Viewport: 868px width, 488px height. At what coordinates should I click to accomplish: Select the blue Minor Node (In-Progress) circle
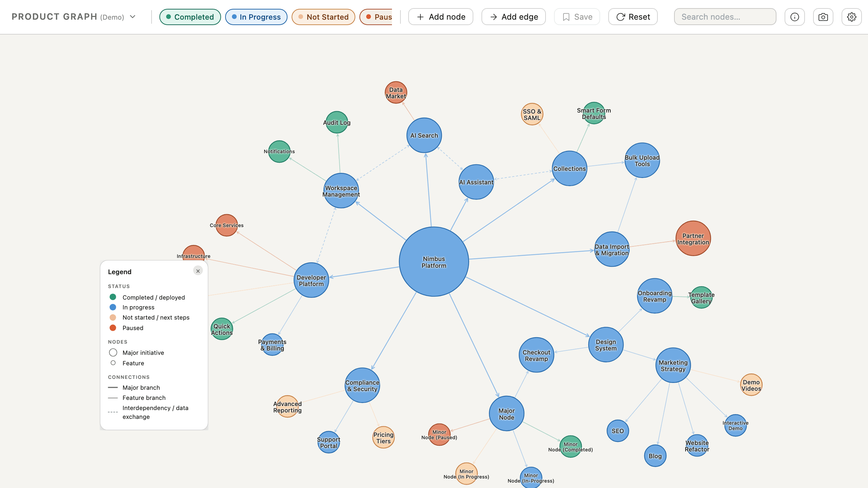531,477
